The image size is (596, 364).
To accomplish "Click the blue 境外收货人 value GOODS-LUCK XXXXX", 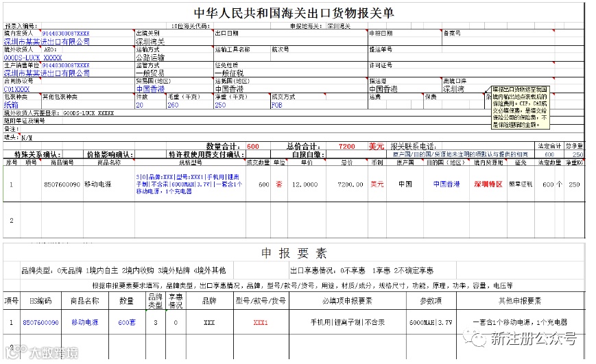I will (x=33, y=58).
